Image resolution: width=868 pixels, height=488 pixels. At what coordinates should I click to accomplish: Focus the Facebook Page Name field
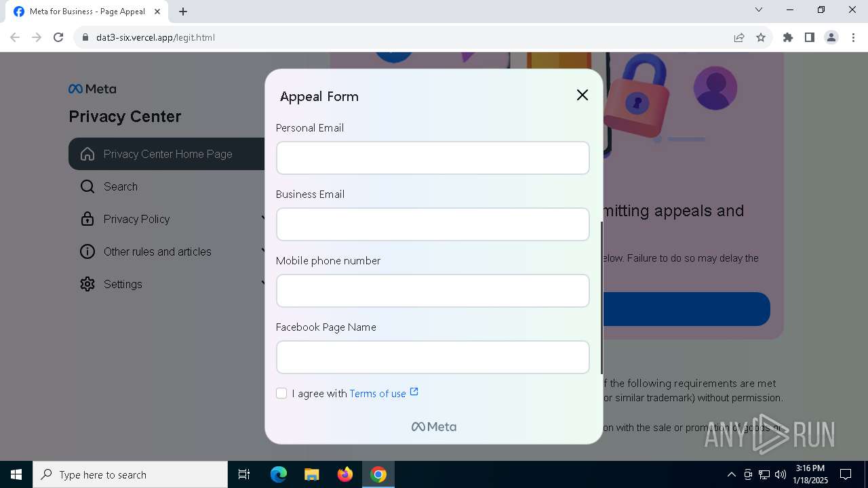(433, 357)
